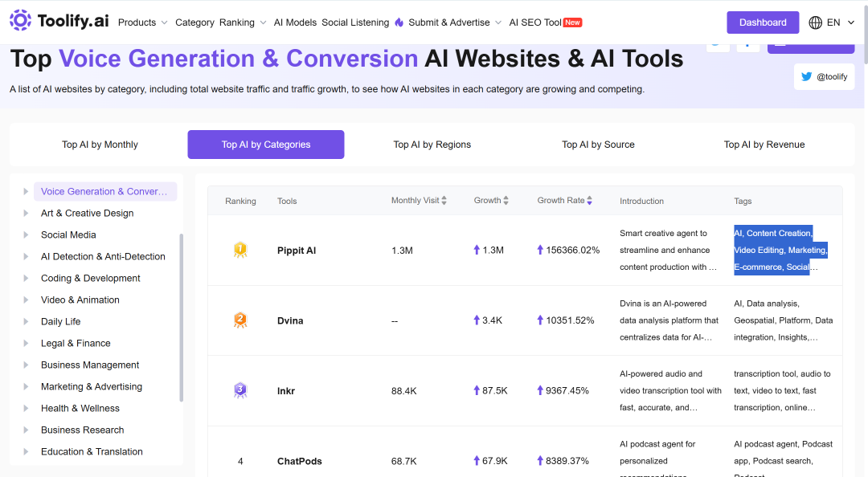Screen dimensions: 868x477
Task: Select Marketing & Advertising category
Action: click(92, 386)
